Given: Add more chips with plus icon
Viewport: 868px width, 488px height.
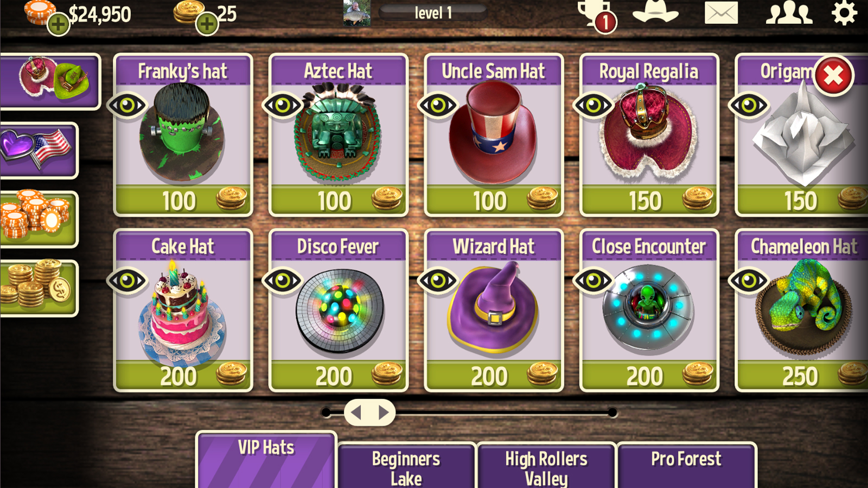Looking at the screenshot, I should (x=58, y=24).
